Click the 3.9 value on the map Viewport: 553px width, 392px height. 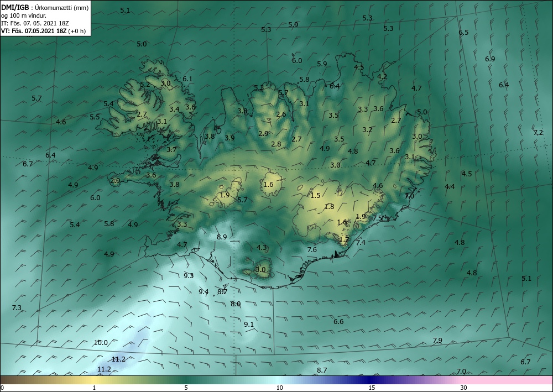coord(229,138)
